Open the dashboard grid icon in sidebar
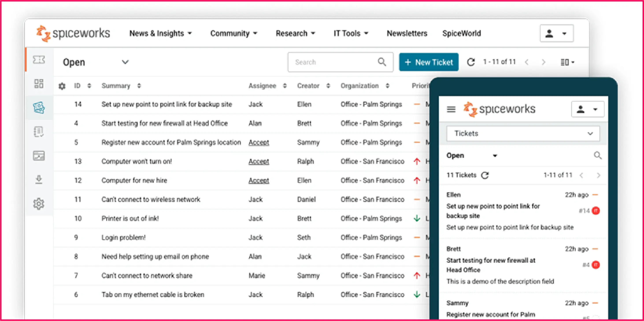This screenshot has height=321, width=644. (x=39, y=84)
